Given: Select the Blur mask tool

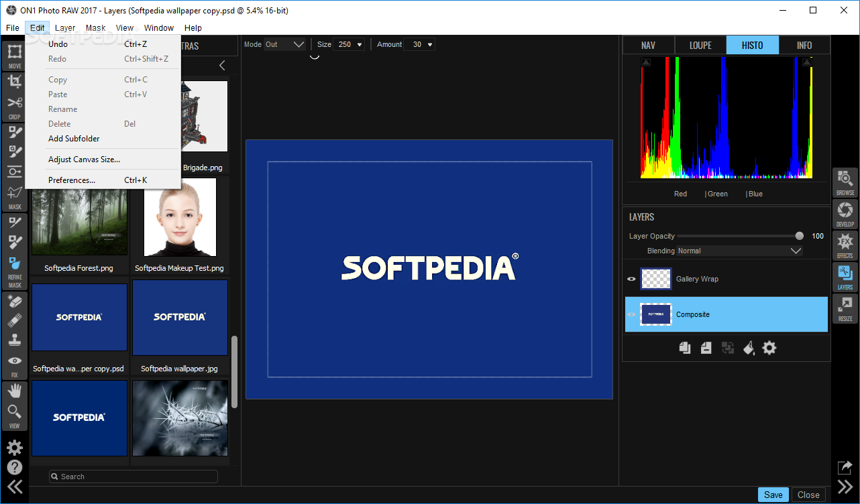Looking at the screenshot, I should coord(15,263).
